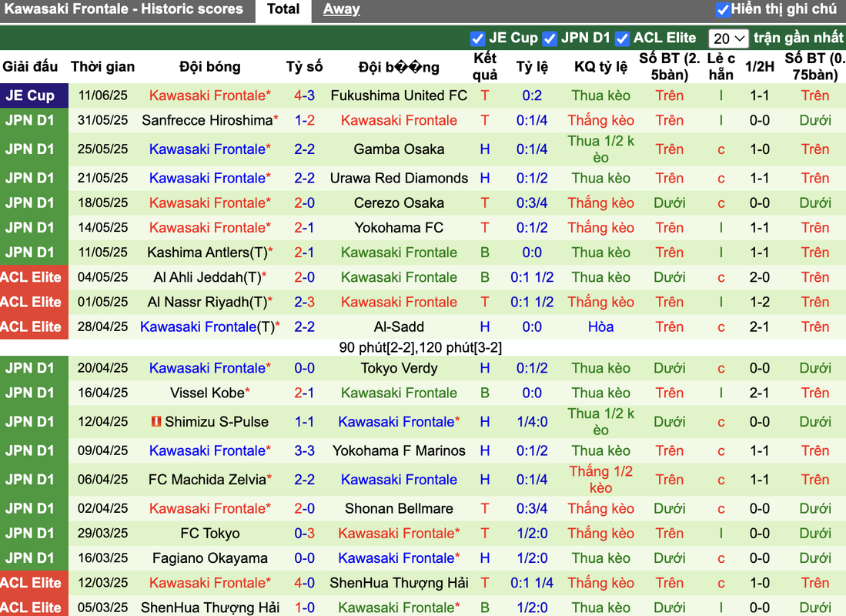The height and width of the screenshot is (616, 846).
Task: Open Tokyo Verdy team link
Action: pos(399,368)
